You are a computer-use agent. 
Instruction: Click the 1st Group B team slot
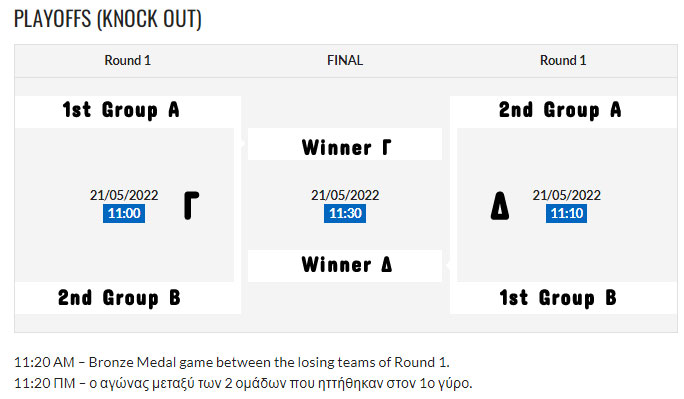[x=563, y=298]
